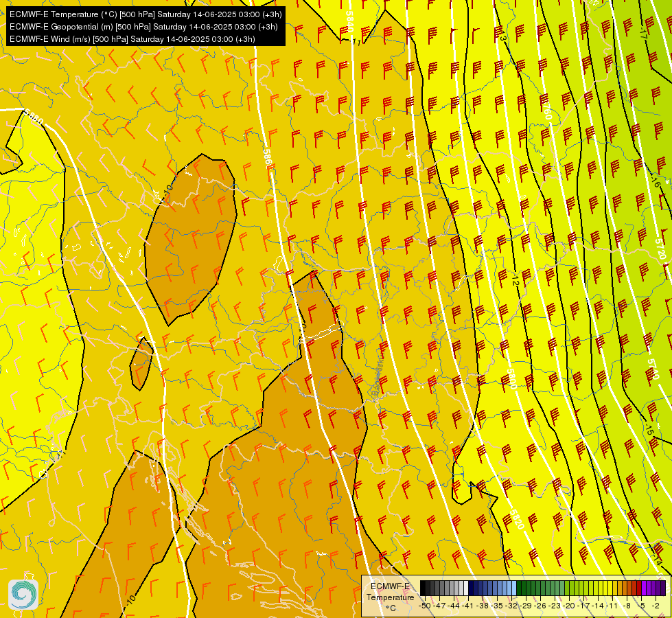Click the -44 legend value
This screenshot has width=672, height=618.
[x=454, y=606]
